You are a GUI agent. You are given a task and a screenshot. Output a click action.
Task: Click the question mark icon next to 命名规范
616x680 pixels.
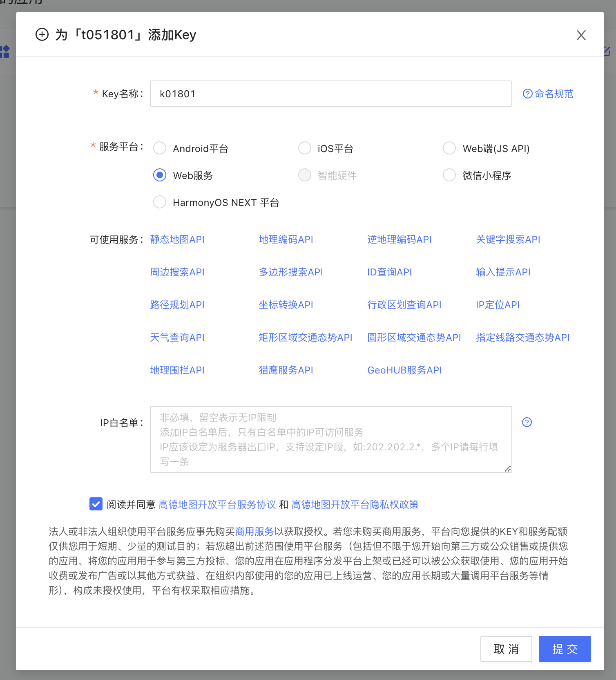coord(528,94)
